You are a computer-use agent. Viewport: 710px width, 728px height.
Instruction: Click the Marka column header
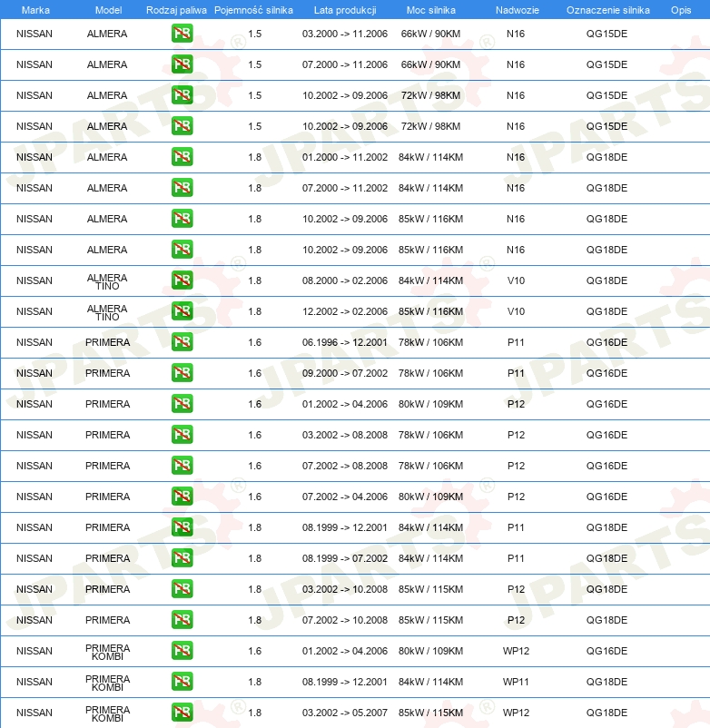(x=35, y=10)
